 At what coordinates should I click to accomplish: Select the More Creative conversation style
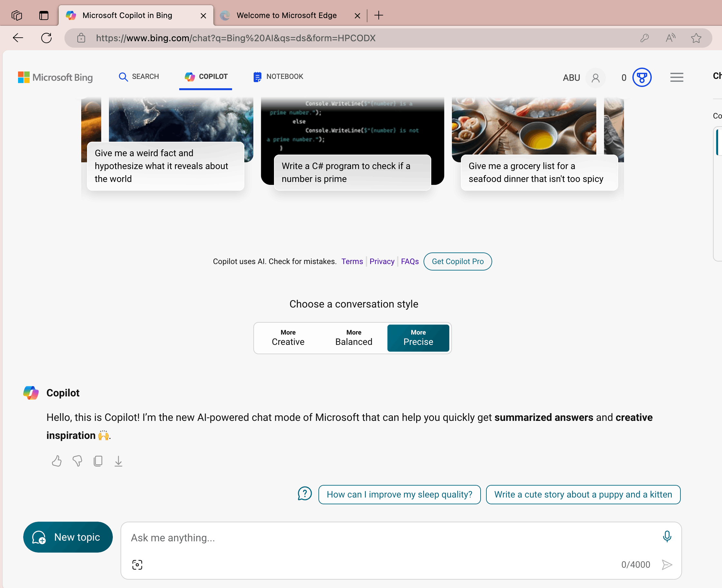288,338
